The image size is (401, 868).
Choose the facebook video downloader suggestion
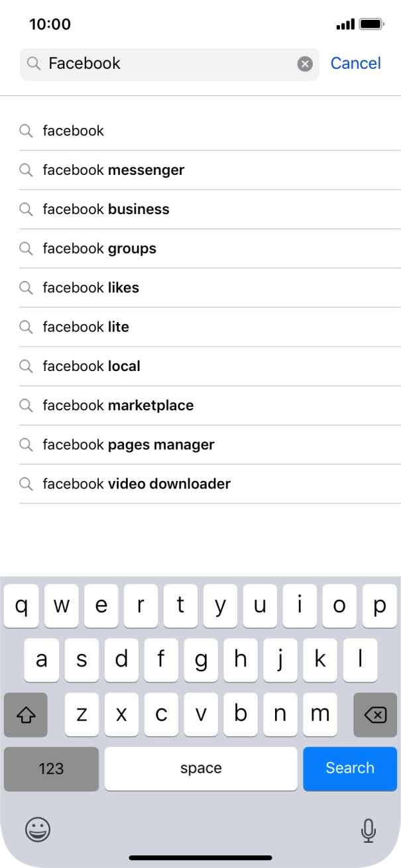(136, 484)
